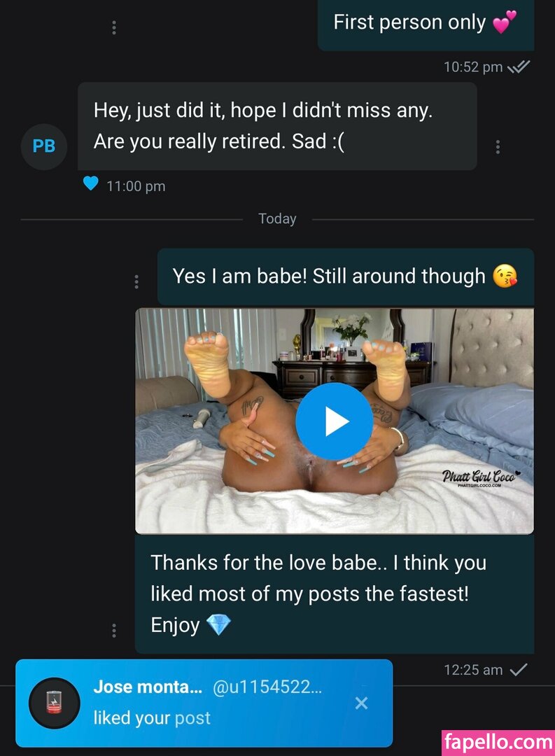
Task: Click the battery avatar in the notification
Action: point(54,703)
